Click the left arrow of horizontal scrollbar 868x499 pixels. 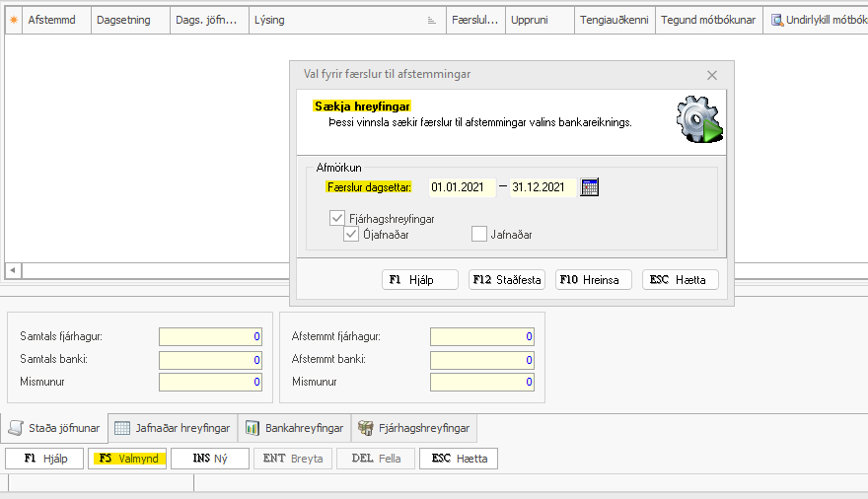[x=13, y=269]
